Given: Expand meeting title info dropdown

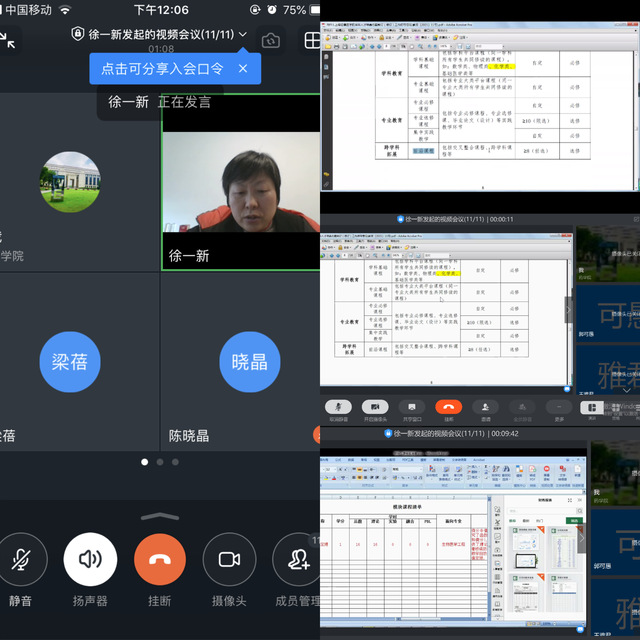Looking at the screenshot, I should pyautogui.click(x=243, y=35).
